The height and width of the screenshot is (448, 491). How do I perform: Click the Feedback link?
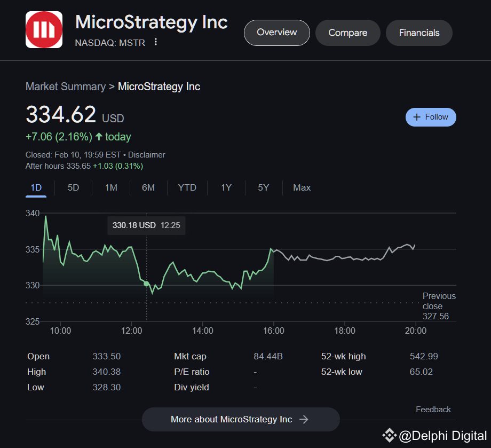point(433,410)
